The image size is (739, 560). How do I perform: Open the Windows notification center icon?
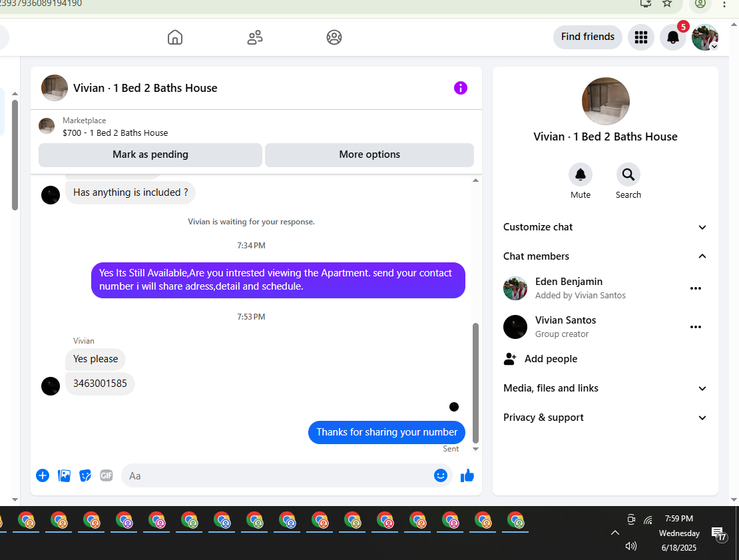(719, 533)
